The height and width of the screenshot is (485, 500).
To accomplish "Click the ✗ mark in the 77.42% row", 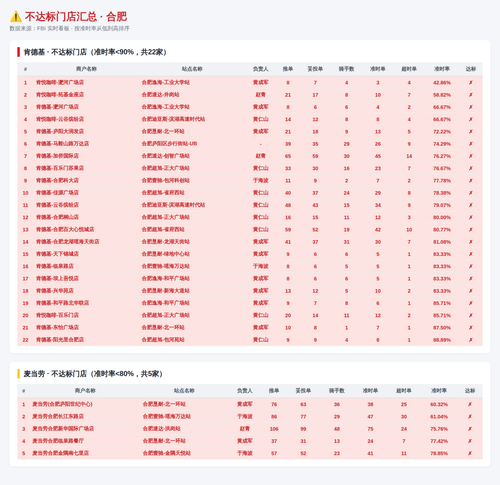I will pyautogui.click(x=470, y=441).
